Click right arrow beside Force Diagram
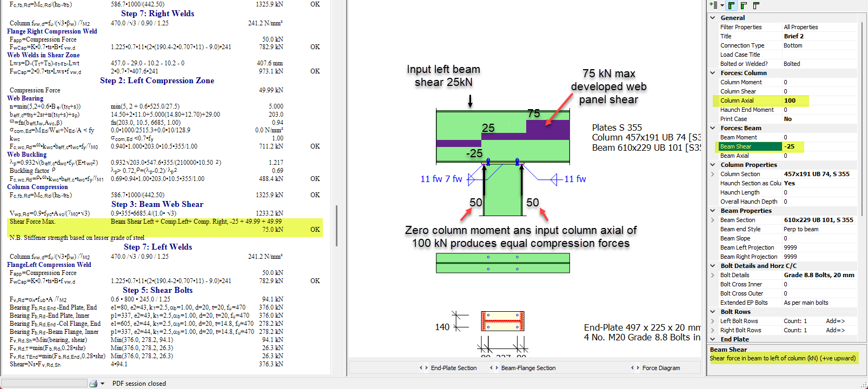 click(x=638, y=368)
